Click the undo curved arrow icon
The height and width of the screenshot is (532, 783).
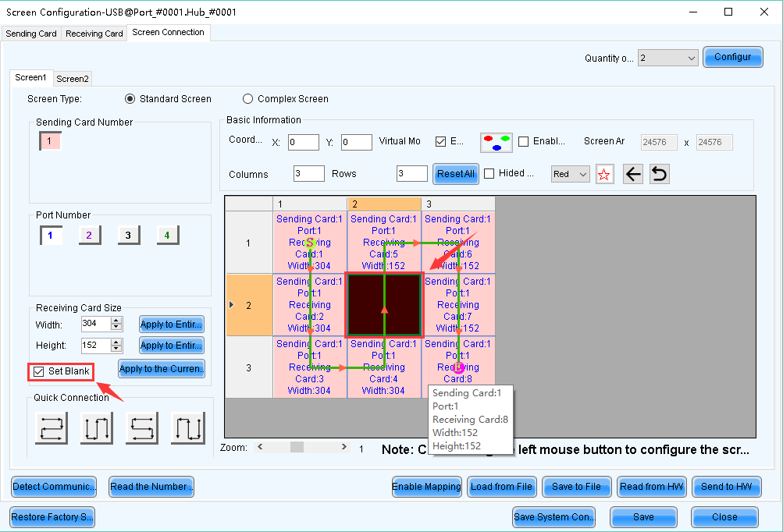[660, 174]
